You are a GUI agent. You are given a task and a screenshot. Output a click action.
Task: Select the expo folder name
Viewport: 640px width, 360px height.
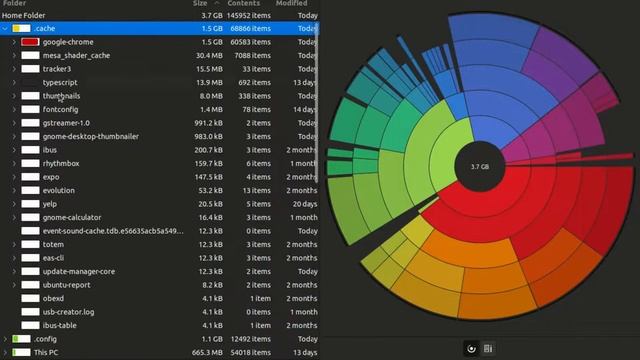51,177
